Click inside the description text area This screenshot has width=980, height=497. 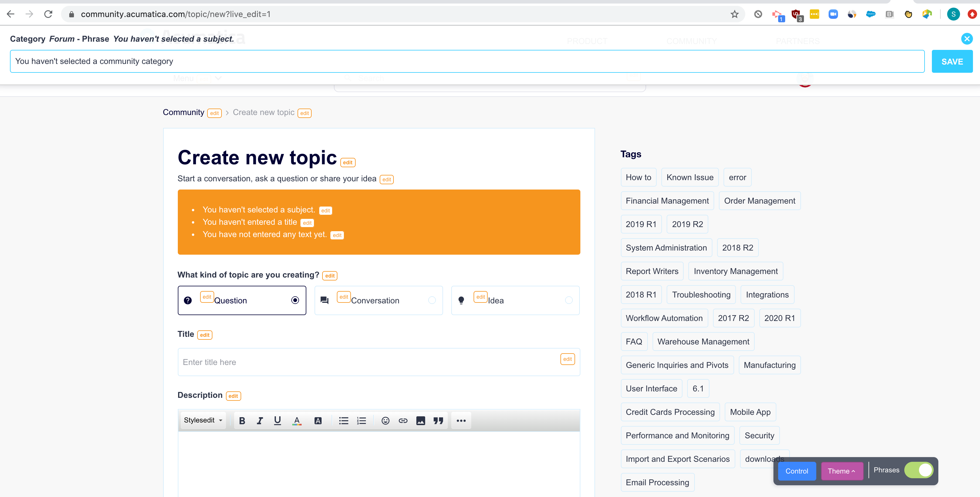(379, 464)
